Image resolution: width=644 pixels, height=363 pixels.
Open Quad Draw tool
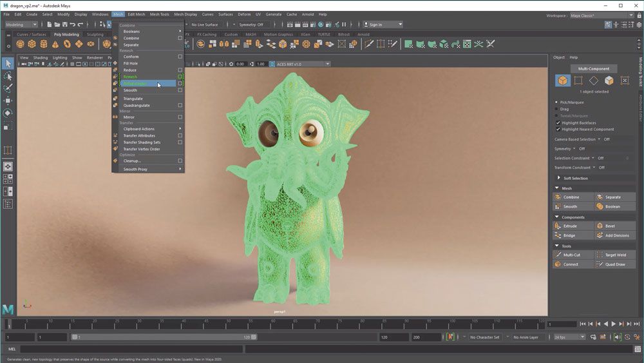615,264
